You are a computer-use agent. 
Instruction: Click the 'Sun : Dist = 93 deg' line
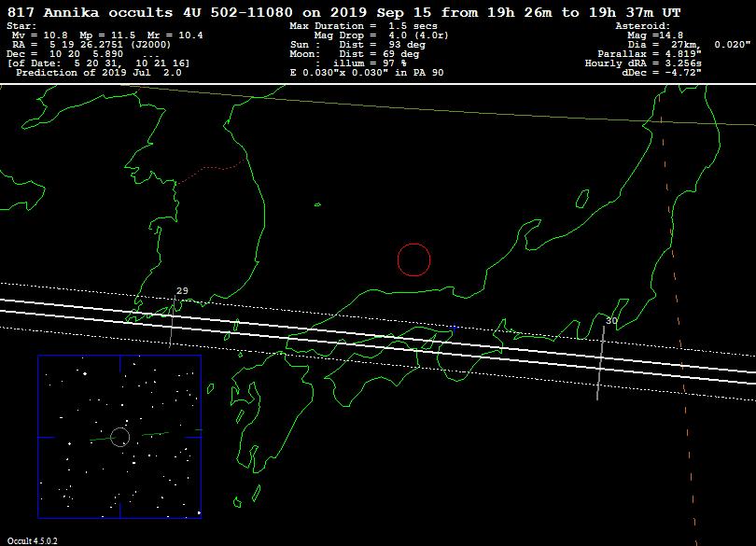(357, 45)
